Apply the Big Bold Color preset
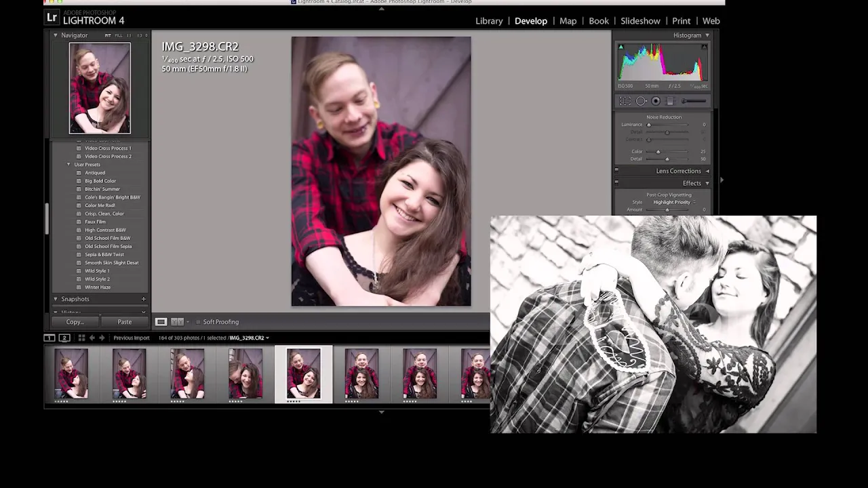Screen dimensions: 868x488 [x=100, y=181]
